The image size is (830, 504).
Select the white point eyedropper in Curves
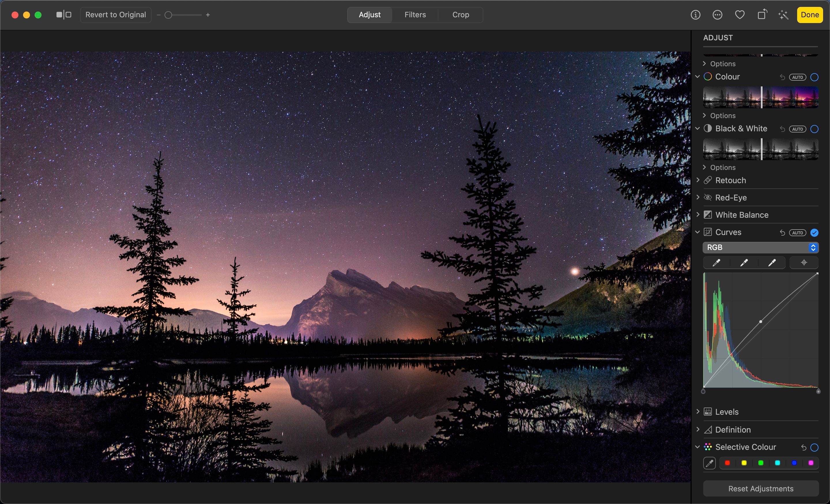tap(772, 263)
